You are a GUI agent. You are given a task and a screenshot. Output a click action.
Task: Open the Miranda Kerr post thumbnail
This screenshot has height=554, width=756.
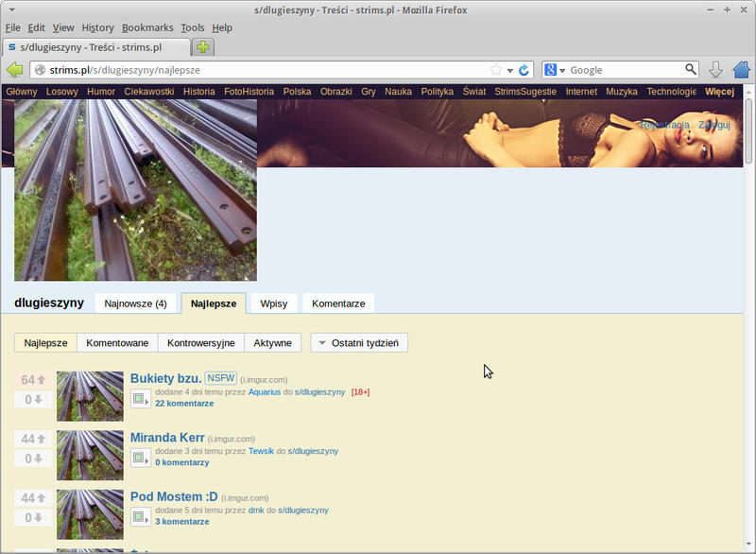90,455
